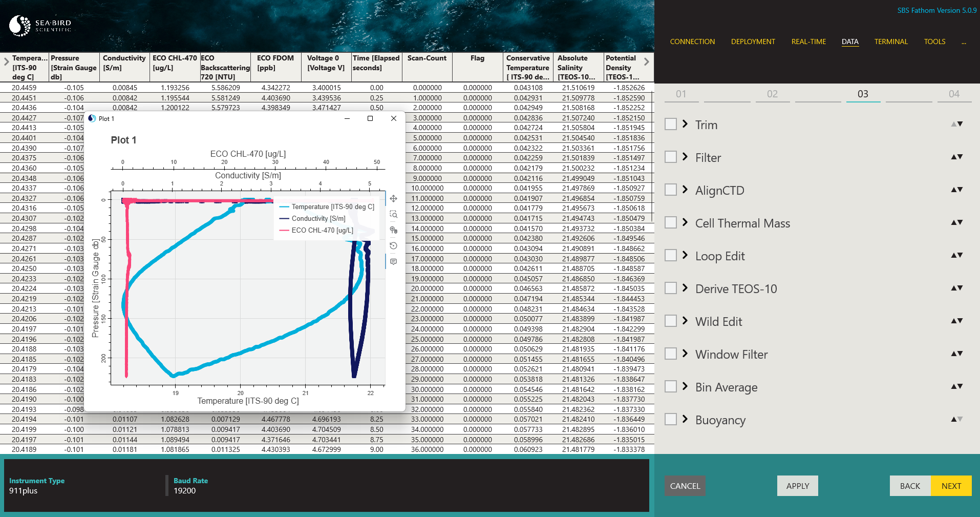Image resolution: width=980 pixels, height=517 pixels.
Task: Toggle ECO CHL-470 series in legend
Action: [x=316, y=231]
